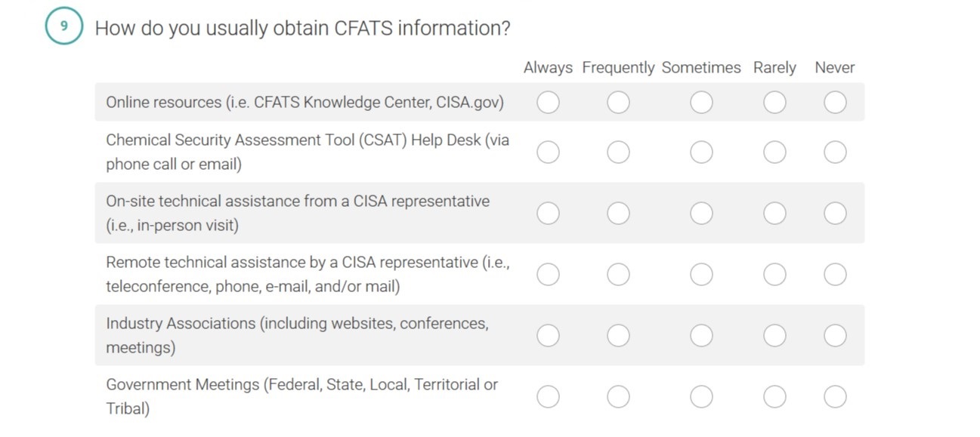Mark Online resources as Sometimes
Image resolution: width=980 pixels, height=437 pixels.
[x=701, y=102]
